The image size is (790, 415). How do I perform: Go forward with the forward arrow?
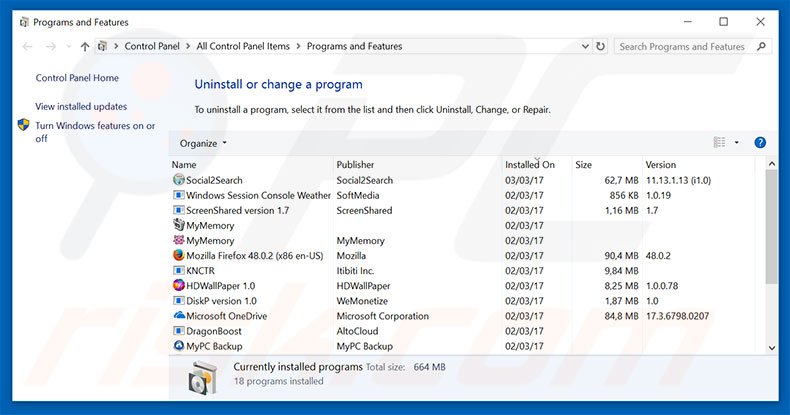pyautogui.click(x=51, y=46)
